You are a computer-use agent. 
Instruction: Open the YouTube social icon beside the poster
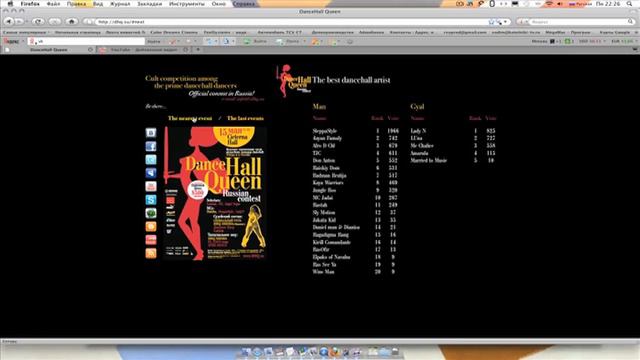[151, 186]
